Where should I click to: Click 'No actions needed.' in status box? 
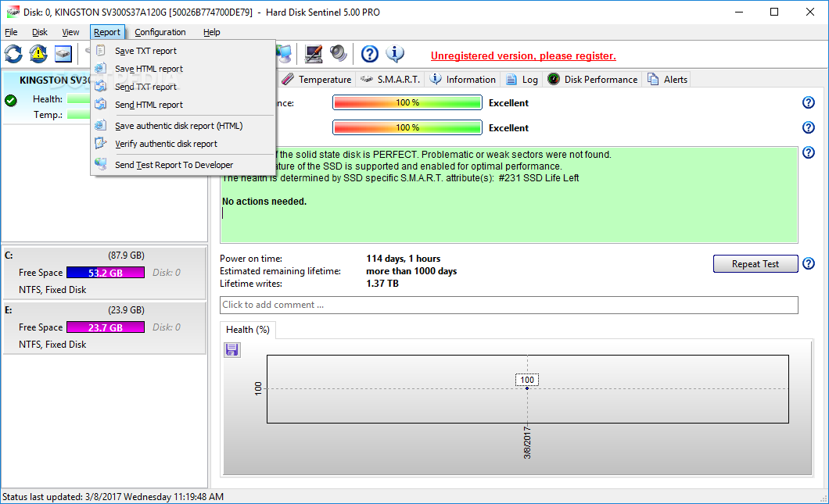coord(264,202)
